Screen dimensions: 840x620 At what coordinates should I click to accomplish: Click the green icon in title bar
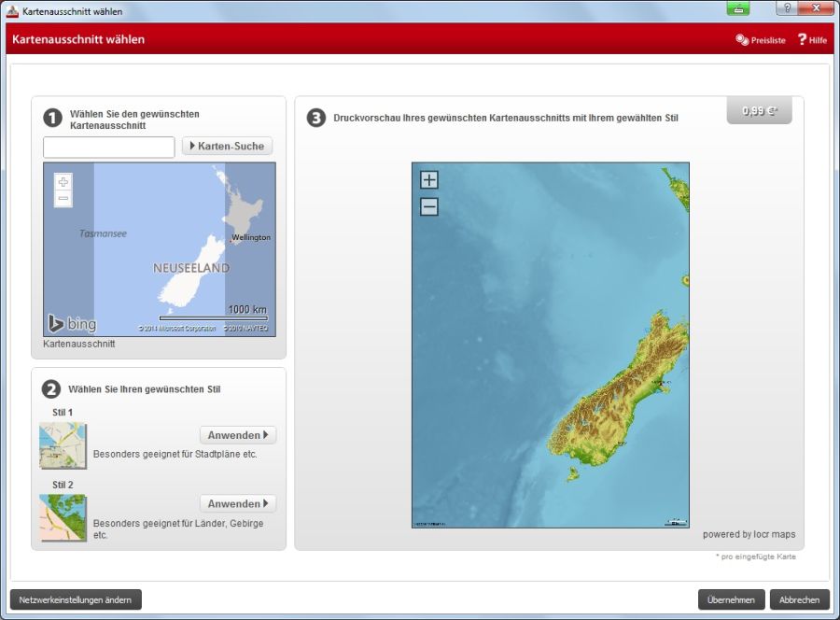(x=738, y=8)
